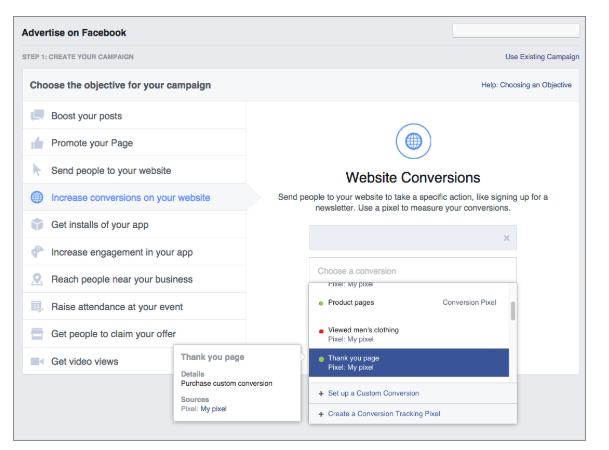Click the conversion list scrollbar thumb

[513, 311]
